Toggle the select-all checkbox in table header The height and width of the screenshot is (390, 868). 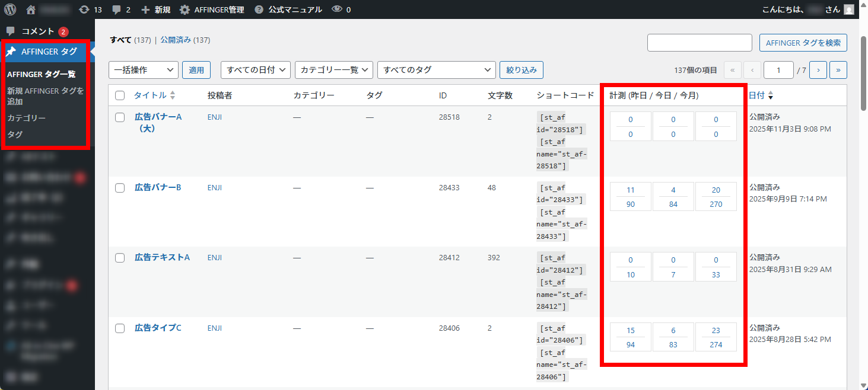120,95
